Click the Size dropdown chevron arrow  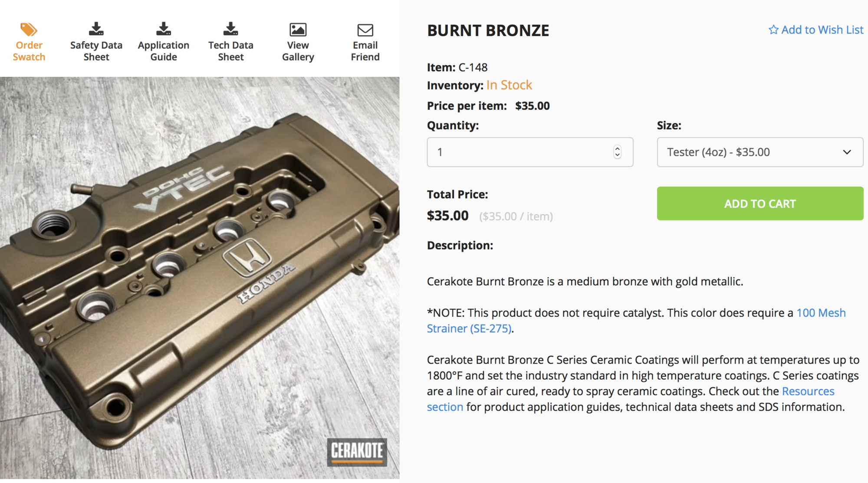click(x=847, y=152)
